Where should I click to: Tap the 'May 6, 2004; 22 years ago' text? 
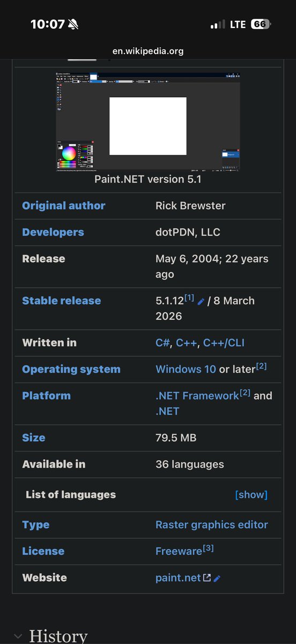coord(212,267)
